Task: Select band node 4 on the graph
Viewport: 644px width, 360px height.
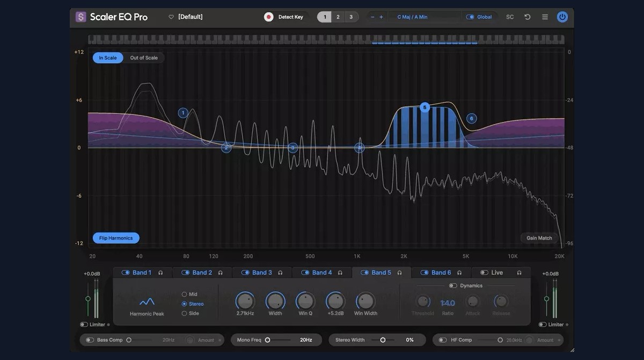Action: (360, 147)
